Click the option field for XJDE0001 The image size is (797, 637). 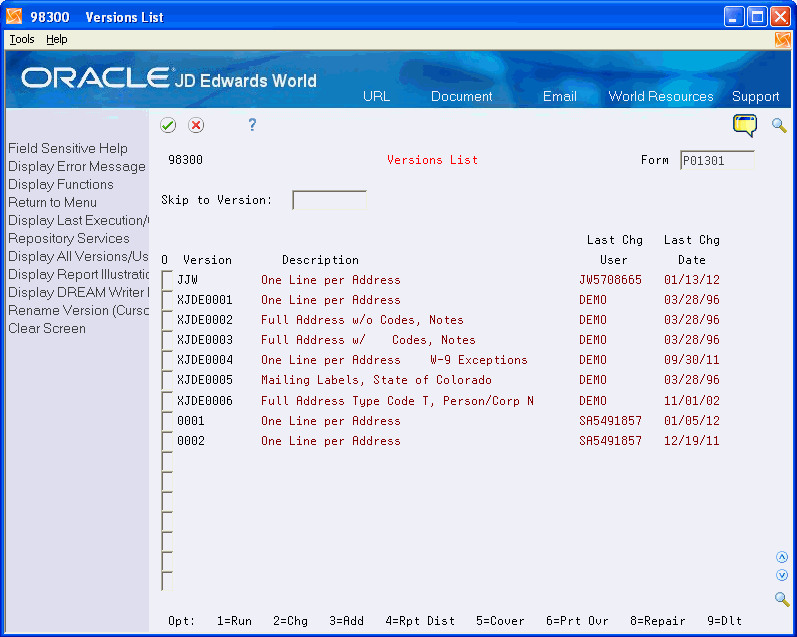(167, 299)
